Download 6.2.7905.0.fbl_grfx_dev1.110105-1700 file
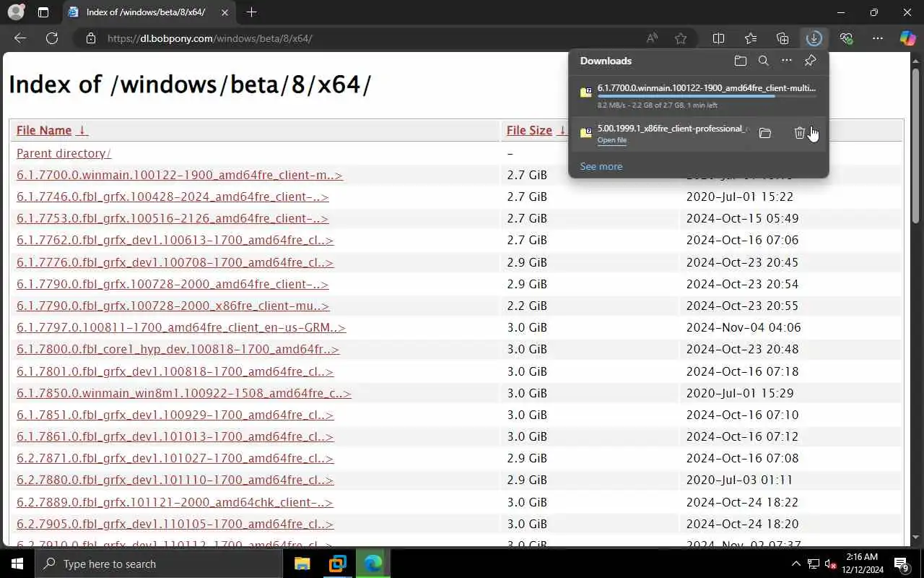 175,524
